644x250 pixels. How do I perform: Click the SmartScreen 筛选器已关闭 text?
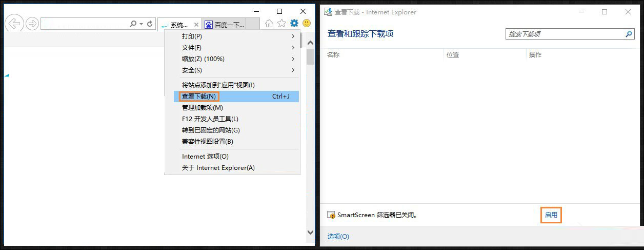click(x=377, y=215)
